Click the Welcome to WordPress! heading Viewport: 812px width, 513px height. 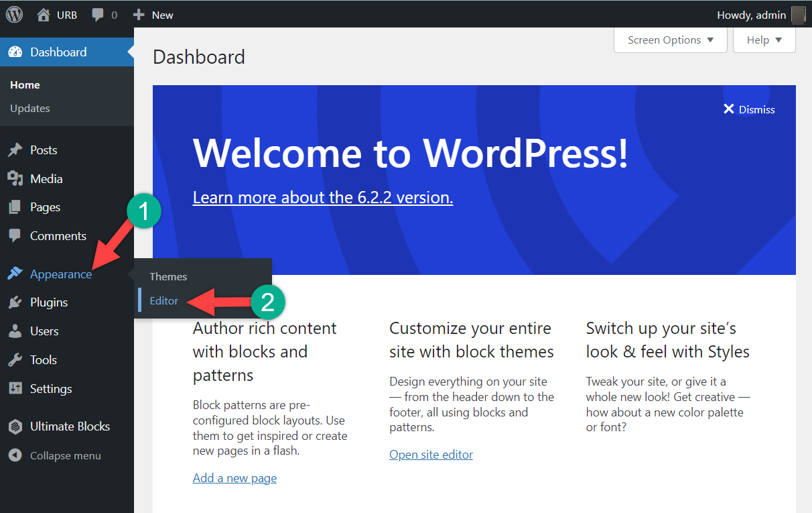pos(411,153)
